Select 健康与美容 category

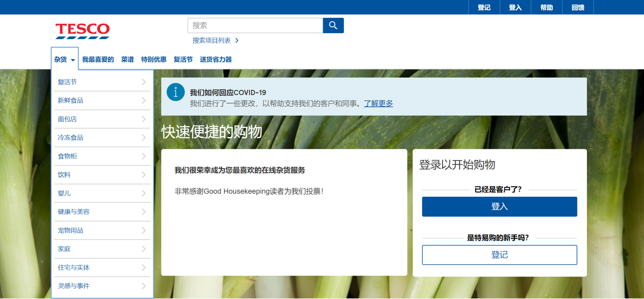click(x=74, y=212)
